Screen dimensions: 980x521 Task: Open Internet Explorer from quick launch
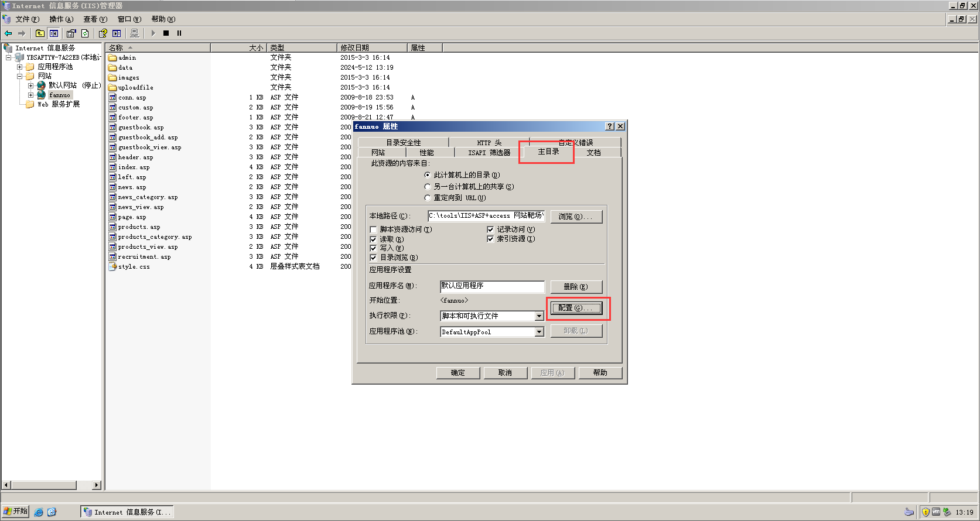point(39,512)
